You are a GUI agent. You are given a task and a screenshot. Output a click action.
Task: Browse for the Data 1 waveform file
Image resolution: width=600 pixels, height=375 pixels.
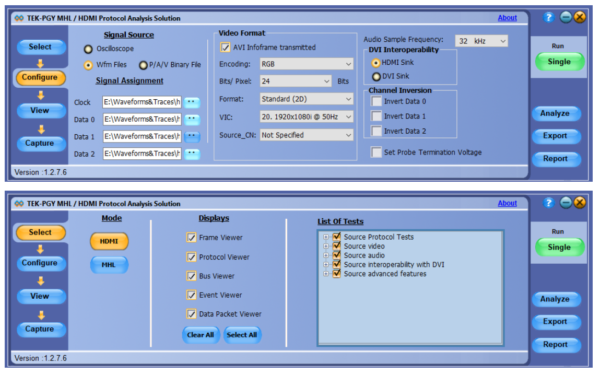(x=192, y=137)
